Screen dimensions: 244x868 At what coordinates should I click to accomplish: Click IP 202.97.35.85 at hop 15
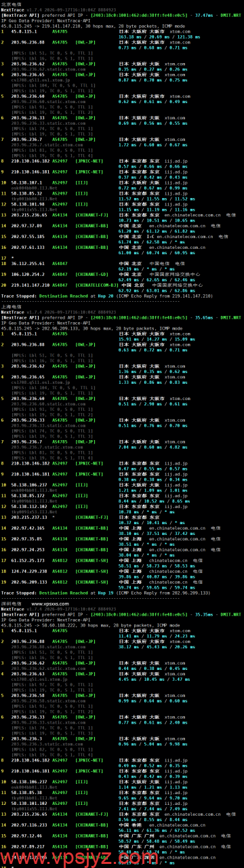pos(26,538)
